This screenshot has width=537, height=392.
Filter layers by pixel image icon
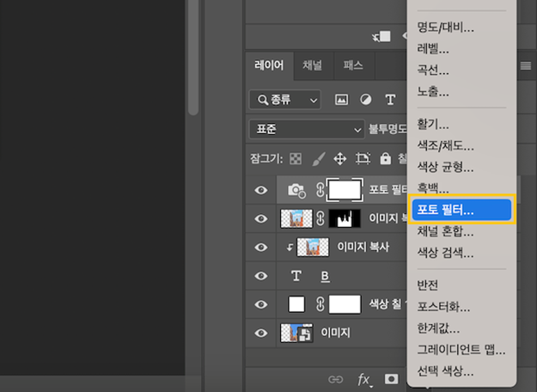[341, 100]
